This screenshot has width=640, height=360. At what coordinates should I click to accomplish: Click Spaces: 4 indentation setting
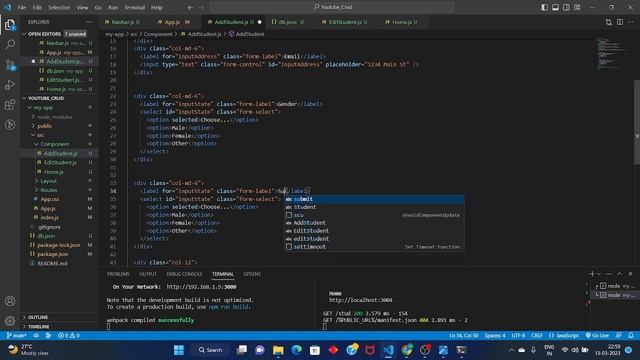click(495, 335)
